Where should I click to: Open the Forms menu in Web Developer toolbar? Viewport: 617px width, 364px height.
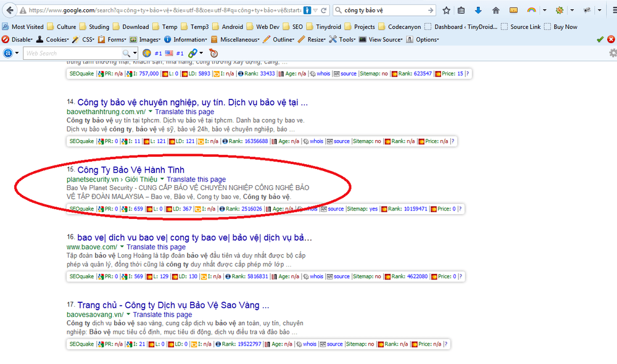pyautogui.click(x=112, y=39)
